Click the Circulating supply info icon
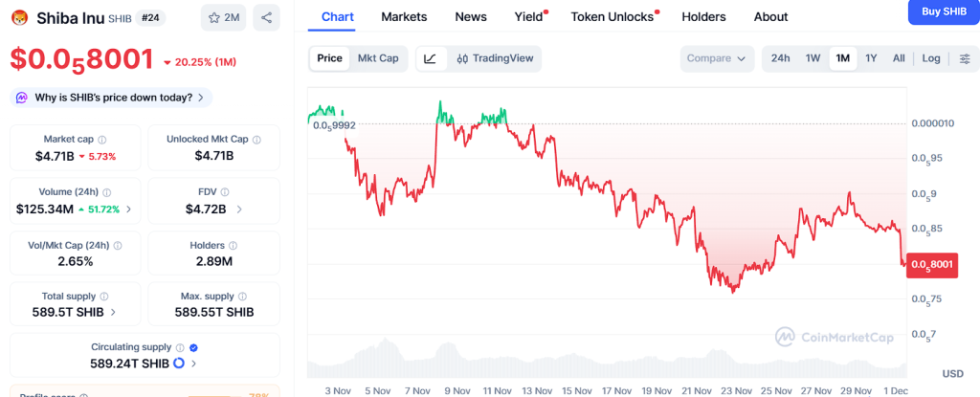The height and width of the screenshot is (397, 980). [x=179, y=347]
